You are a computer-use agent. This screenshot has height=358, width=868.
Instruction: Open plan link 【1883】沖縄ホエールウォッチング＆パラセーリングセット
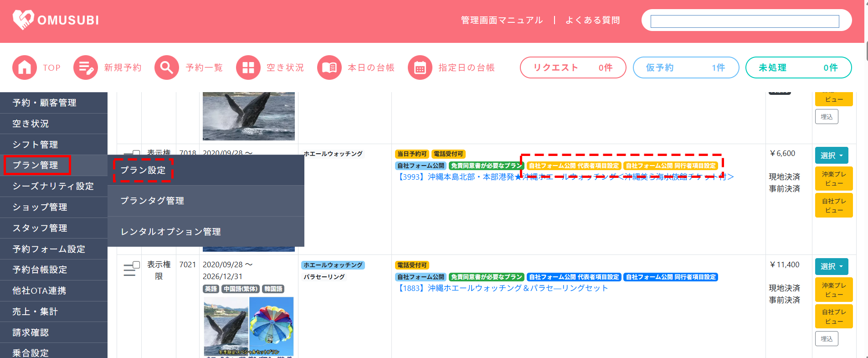[502, 288]
